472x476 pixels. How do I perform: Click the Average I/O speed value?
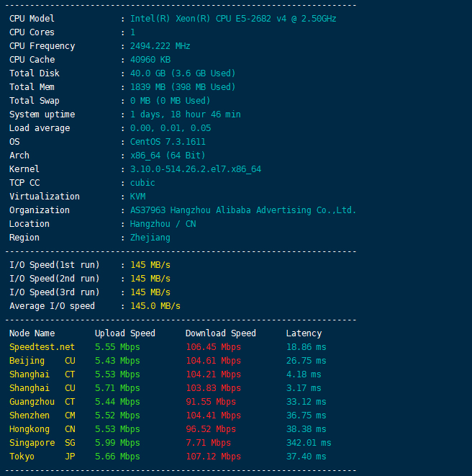(x=155, y=306)
